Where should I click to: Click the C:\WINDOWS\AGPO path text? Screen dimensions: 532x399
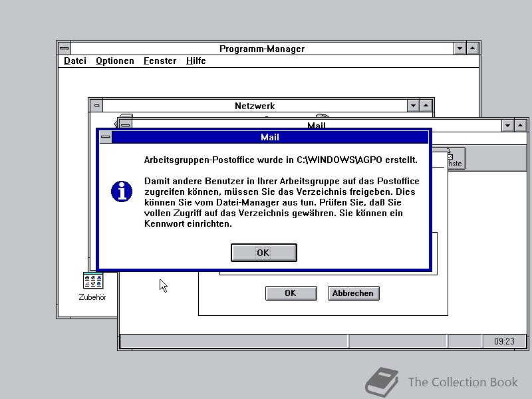[x=339, y=160]
